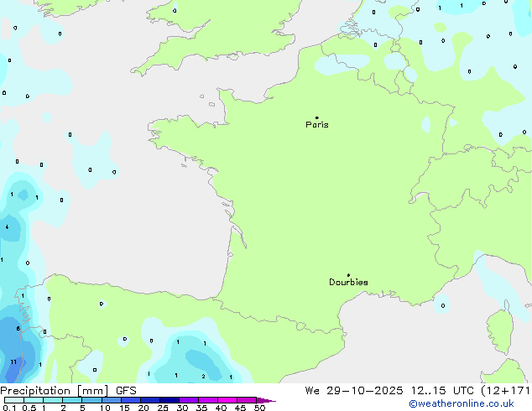Pick the 40–45 mm magenta legend swatch
The width and height of the screenshot is (532, 411).
point(227,400)
